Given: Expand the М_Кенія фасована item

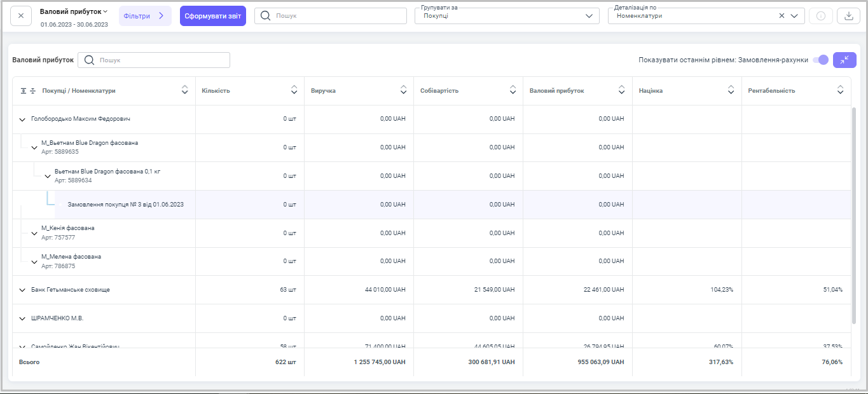Looking at the screenshot, I should coord(34,233).
